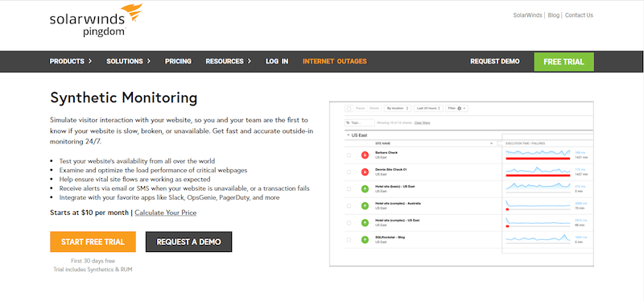This screenshot has height=302, width=644.
Task: Click the First 30 days free text
Action: point(93,261)
